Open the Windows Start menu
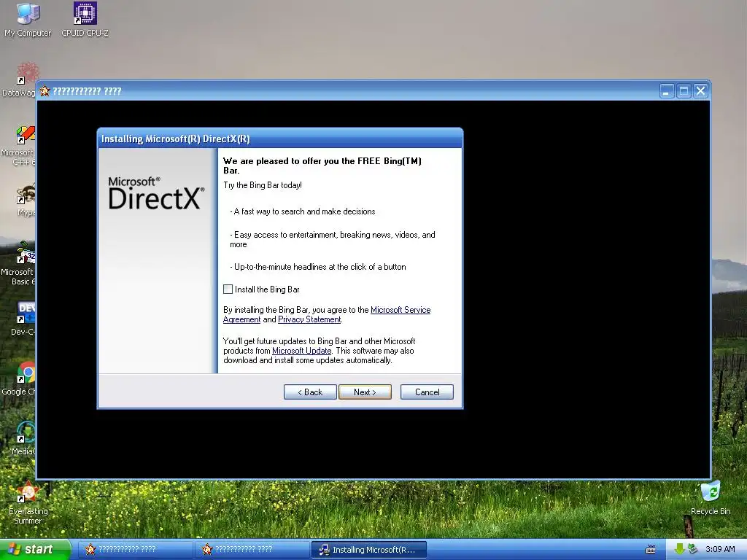This screenshot has width=747, height=560. pos(35,549)
